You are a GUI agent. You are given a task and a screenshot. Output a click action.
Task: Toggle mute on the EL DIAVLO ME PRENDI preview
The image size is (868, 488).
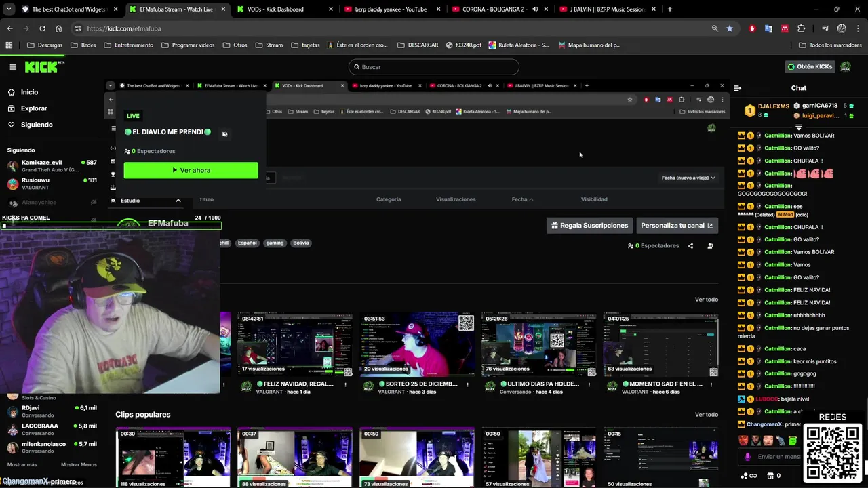pyautogui.click(x=225, y=134)
